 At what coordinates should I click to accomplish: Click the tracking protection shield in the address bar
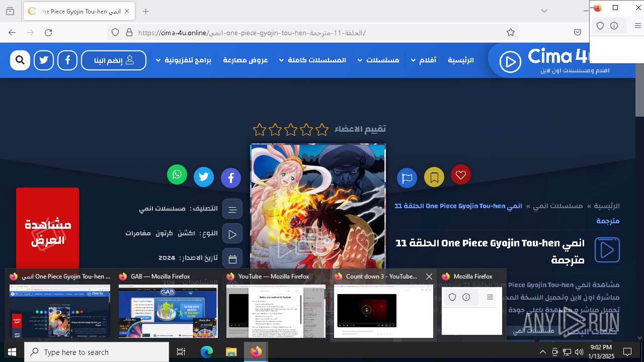115,33
